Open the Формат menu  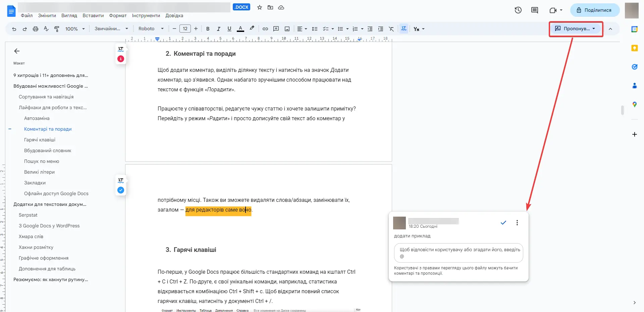click(x=118, y=15)
